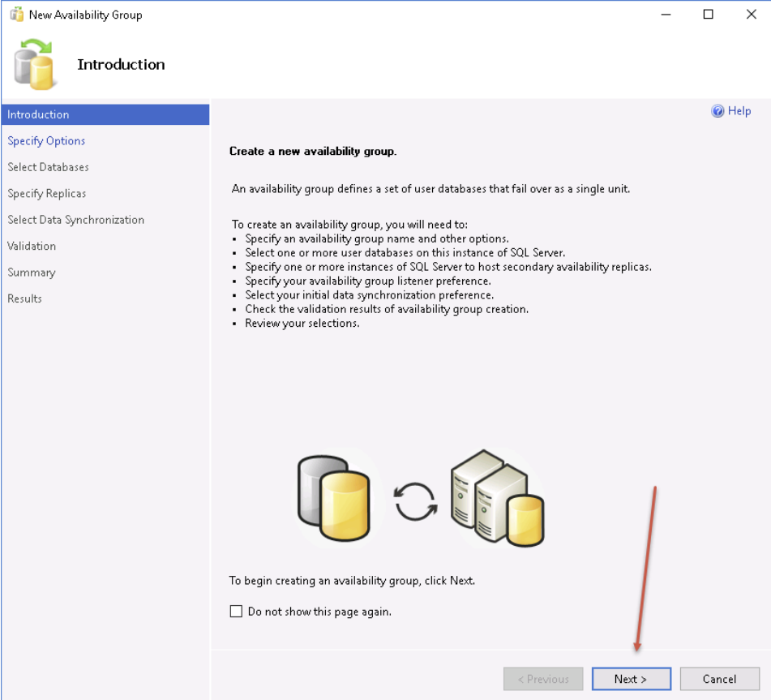This screenshot has height=700, width=771.
Task: Enable 'Do not show this page again'
Action: pyautogui.click(x=236, y=611)
